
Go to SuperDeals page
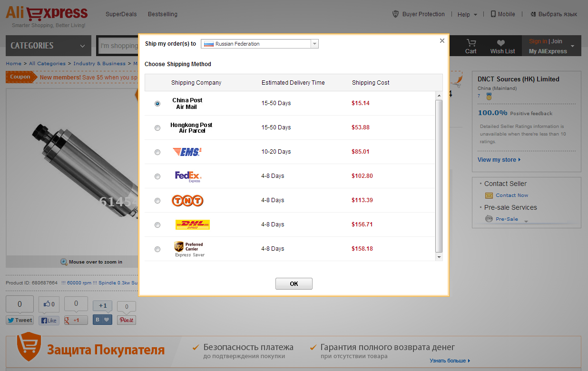point(121,14)
